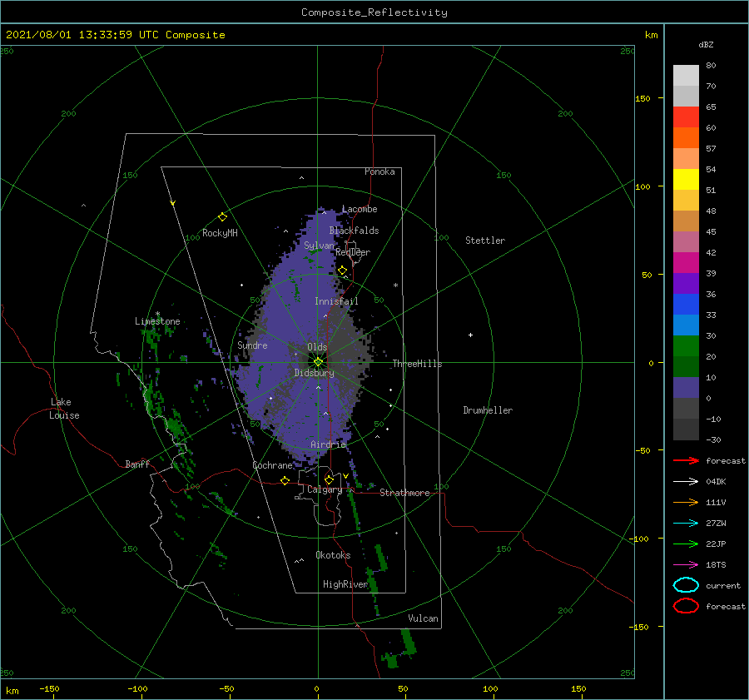This screenshot has height=700, width=749.
Task: Click the Vulcan town label
Action: coord(423,618)
